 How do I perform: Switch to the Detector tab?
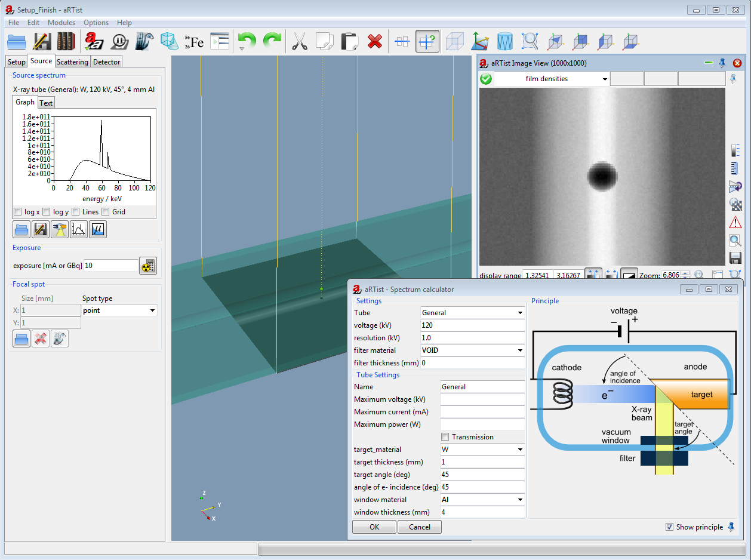coord(107,62)
